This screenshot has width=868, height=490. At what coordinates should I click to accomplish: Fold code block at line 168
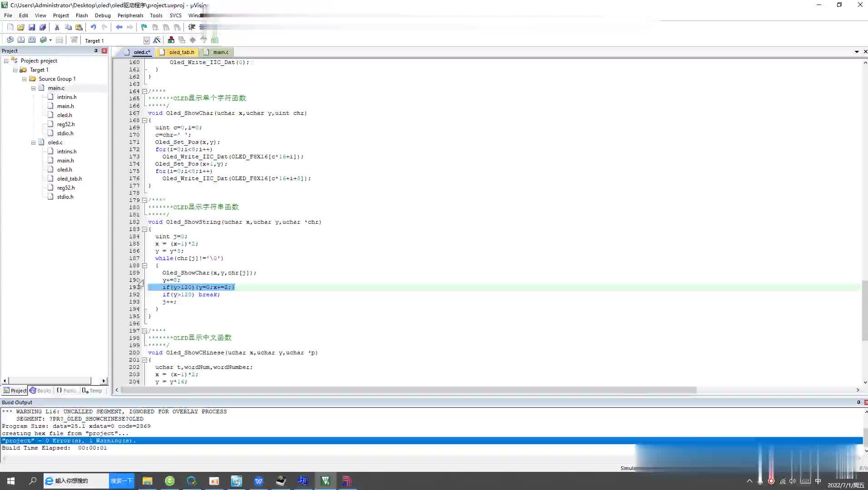144,120
